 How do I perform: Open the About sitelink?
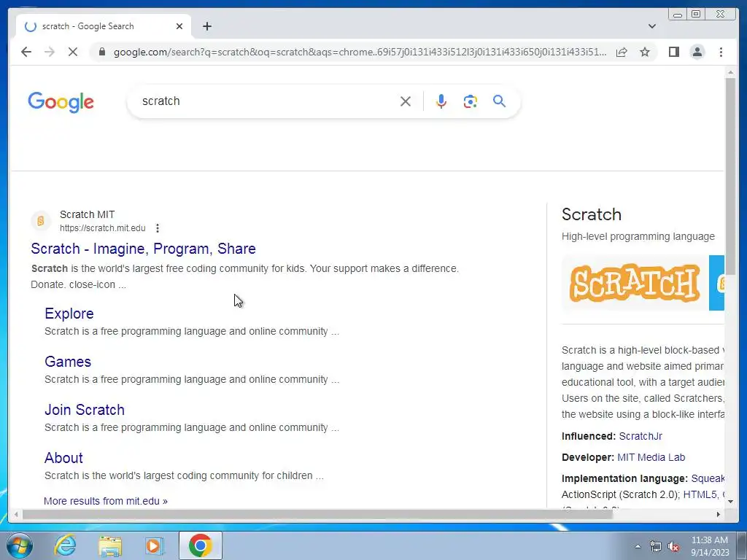(x=63, y=458)
